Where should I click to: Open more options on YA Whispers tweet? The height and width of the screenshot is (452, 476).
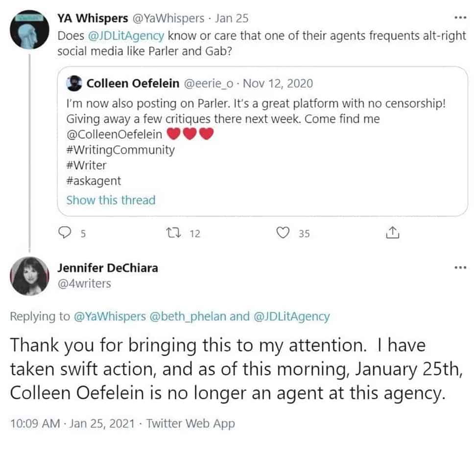coord(460,18)
